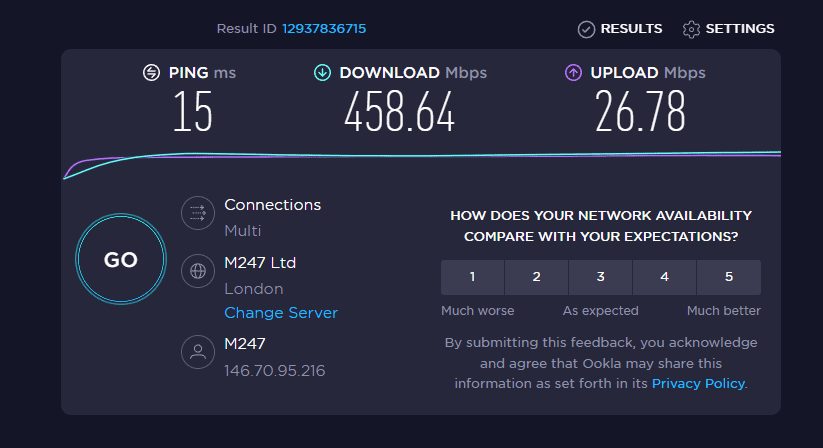
Task: Click the Results checkmark icon
Action: pos(587,29)
